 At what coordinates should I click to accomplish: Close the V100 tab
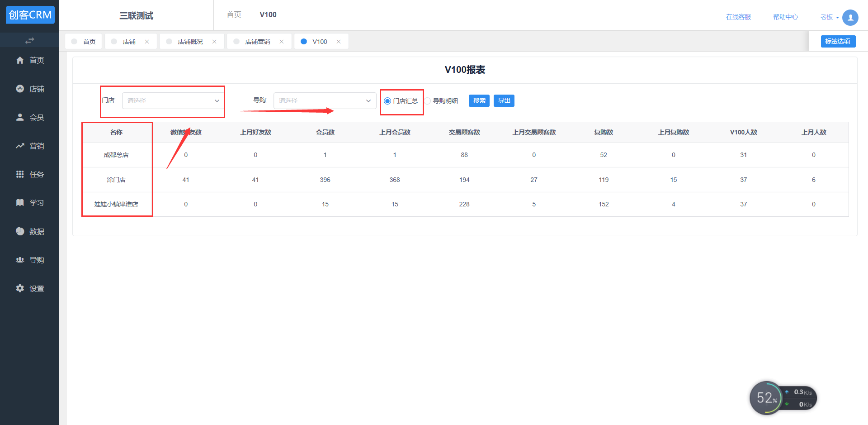click(x=339, y=42)
